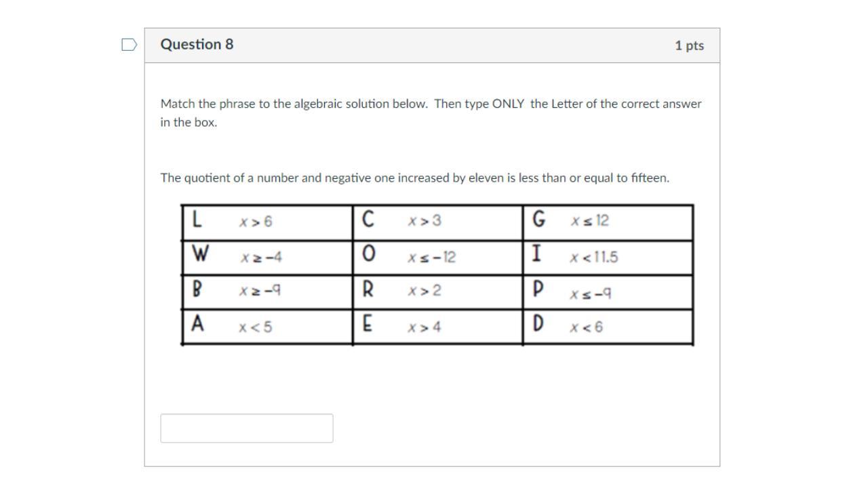Click letter A in the table
868x488 pixels.
tap(197, 324)
